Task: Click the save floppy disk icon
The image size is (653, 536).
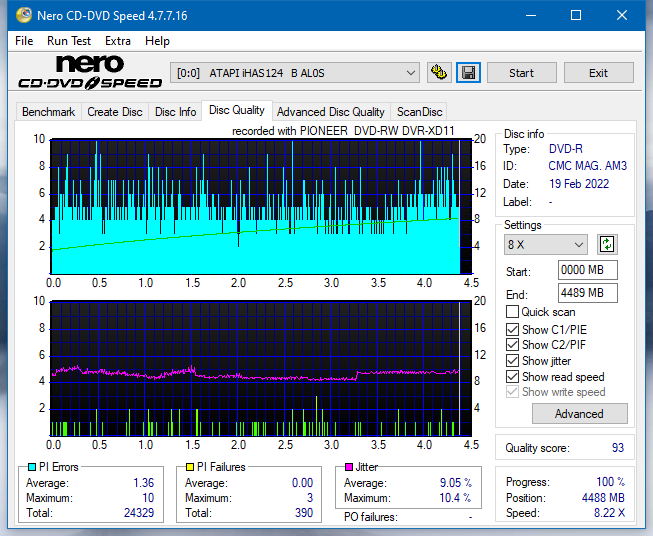Action: coord(469,73)
